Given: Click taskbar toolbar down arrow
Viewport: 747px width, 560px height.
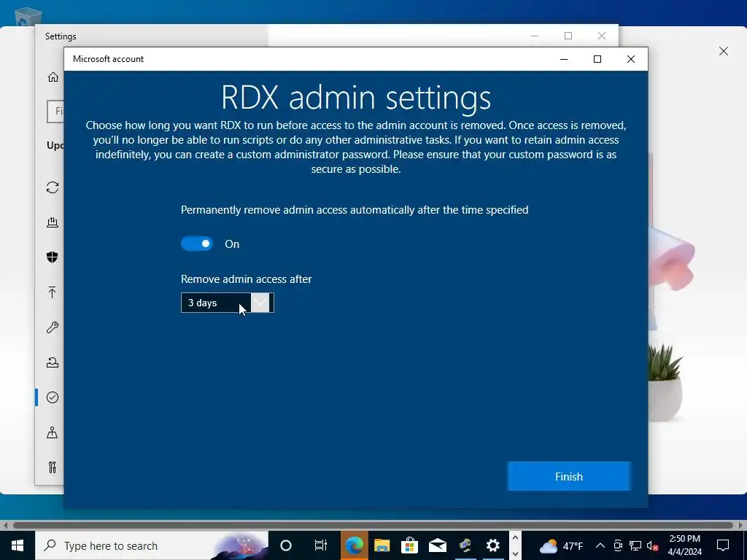Looking at the screenshot, I should [515, 553].
